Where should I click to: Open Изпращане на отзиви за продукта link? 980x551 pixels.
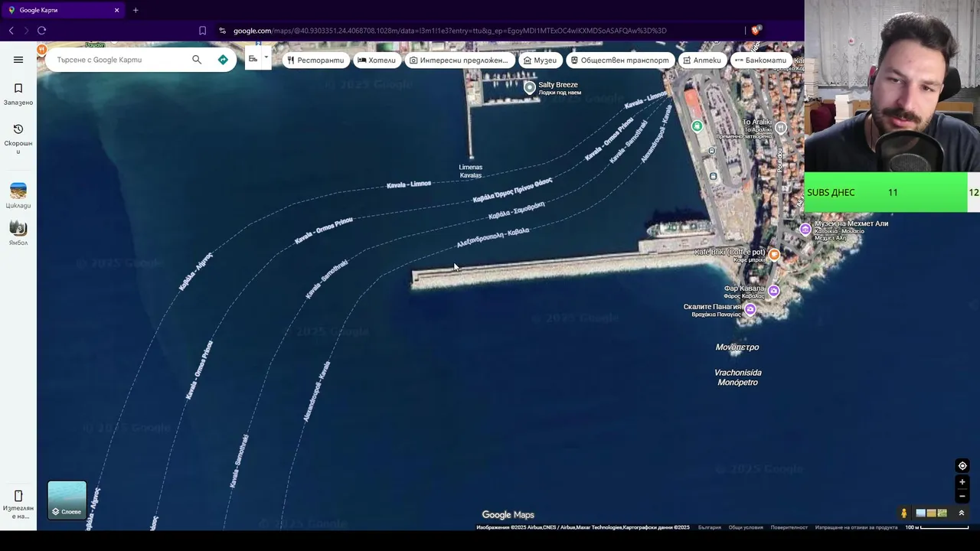(856, 527)
